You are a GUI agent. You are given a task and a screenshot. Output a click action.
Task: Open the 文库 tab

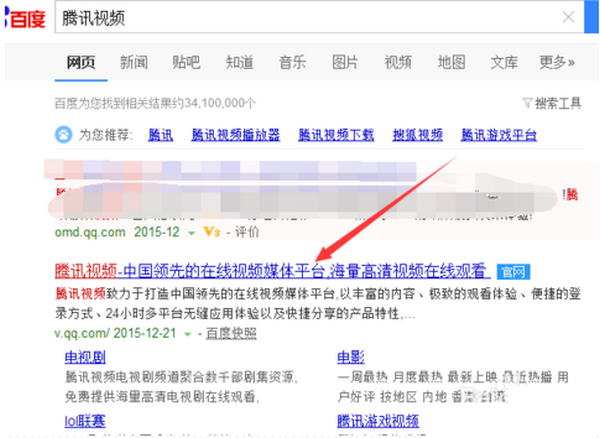point(504,62)
